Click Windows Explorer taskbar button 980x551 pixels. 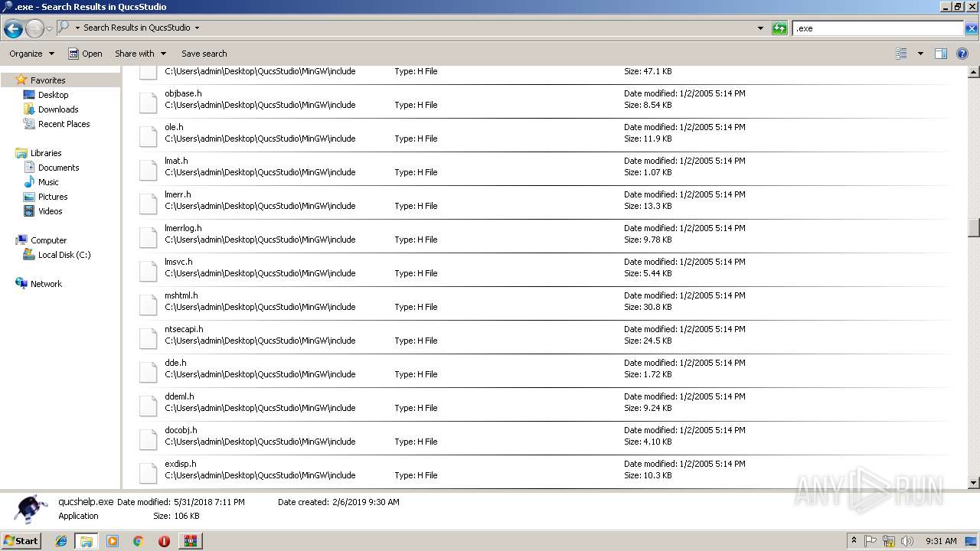point(87,541)
